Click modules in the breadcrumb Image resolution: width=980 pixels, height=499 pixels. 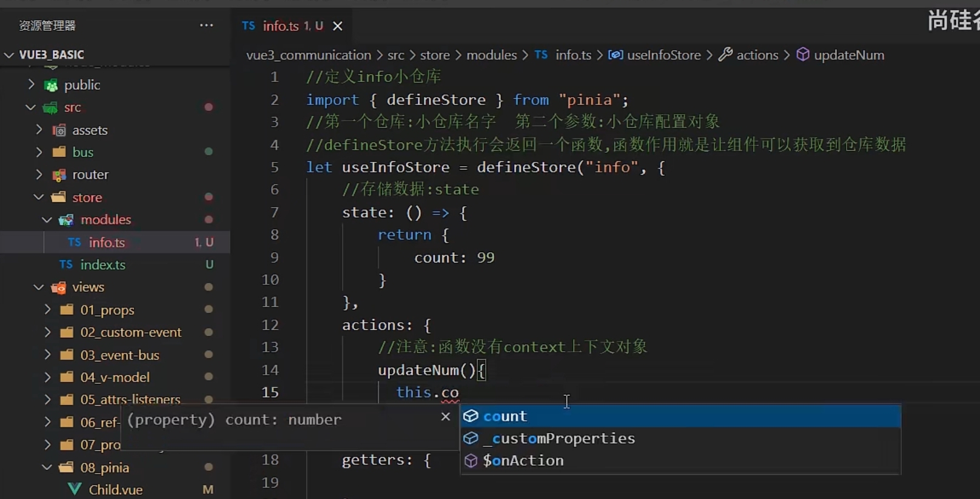click(x=491, y=55)
